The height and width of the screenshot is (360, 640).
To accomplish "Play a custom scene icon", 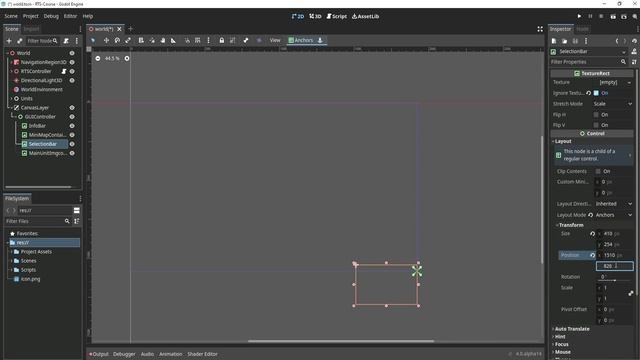I will click(624, 16).
